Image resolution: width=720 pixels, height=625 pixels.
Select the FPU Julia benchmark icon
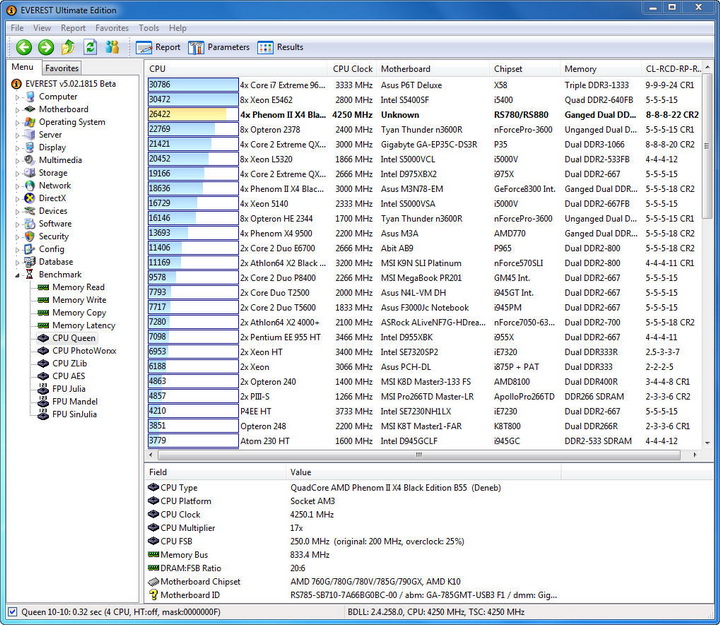pyautogui.click(x=43, y=389)
